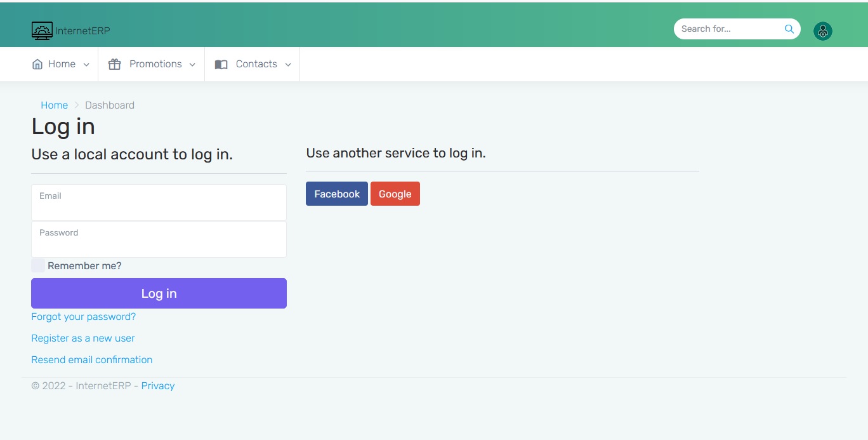The image size is (868, 440).
Task: Click the Remember me? label text
Action: 84,266
